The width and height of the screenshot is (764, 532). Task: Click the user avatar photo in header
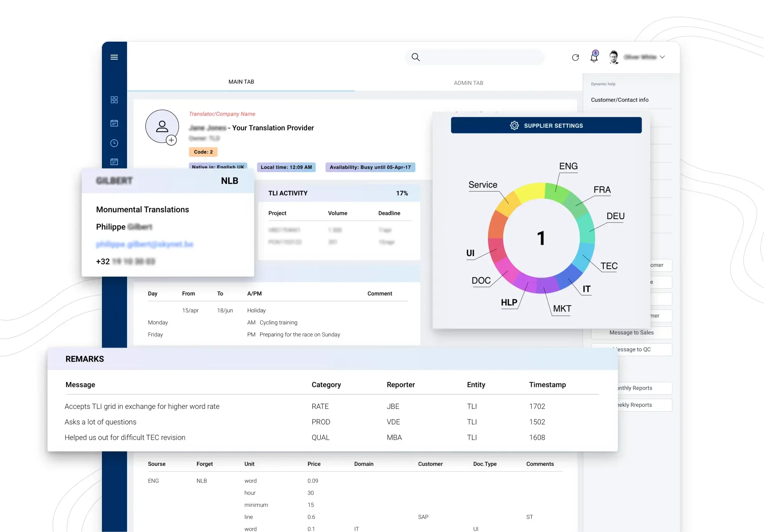click(614, 57)
